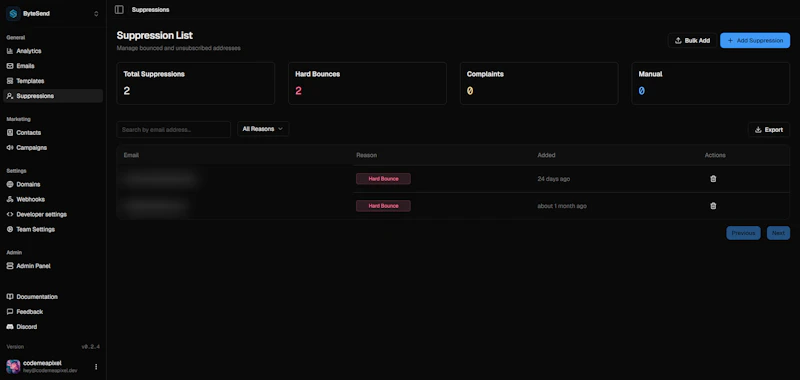This screenshot has height=380, width=800.
Task: Click the codemeapixel avatar
Action: click(13, 367)
